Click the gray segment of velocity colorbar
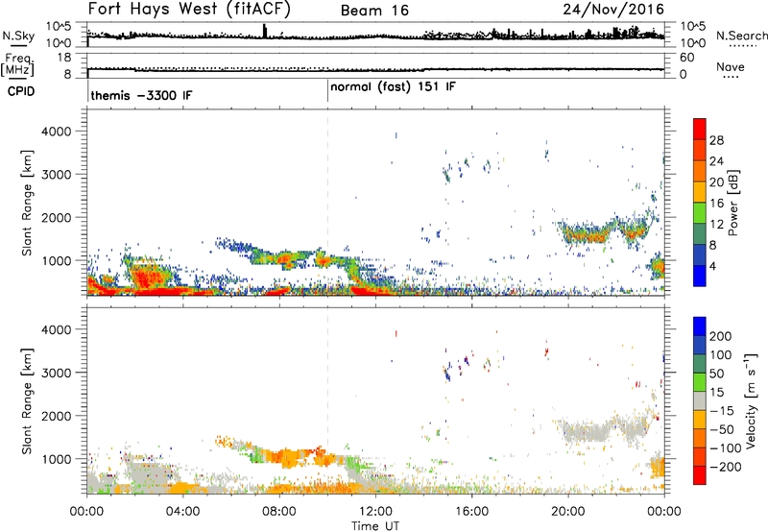768x532 pixels. 700,400
